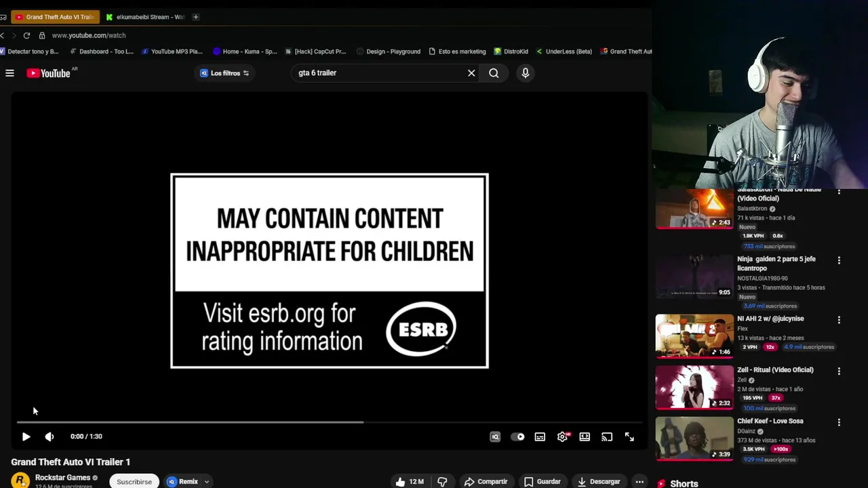Switch to theater mode view
868x488 pixels.
click(x=585, y=437)
